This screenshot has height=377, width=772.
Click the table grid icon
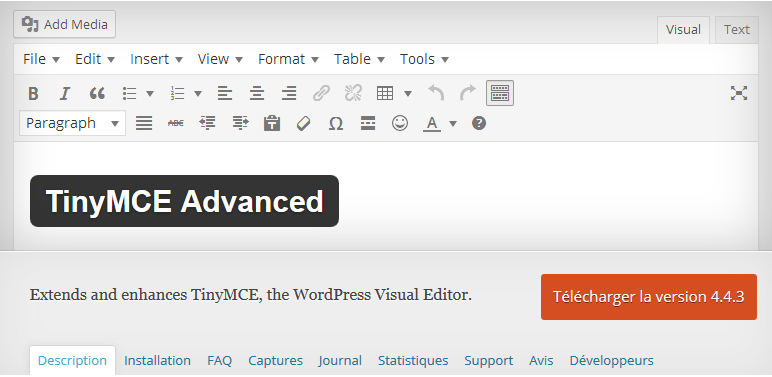(385, 93)
